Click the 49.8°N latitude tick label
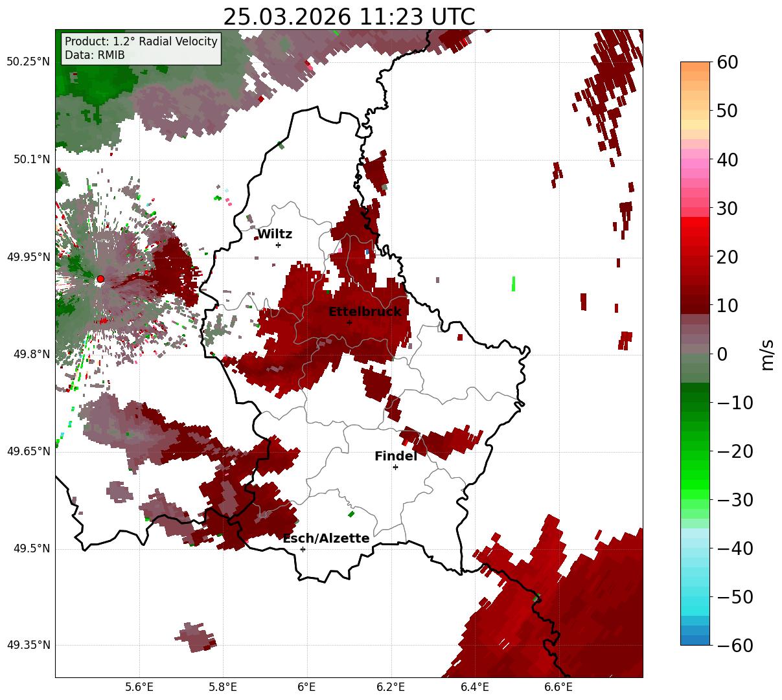The width and height of the screenshot is (782, 700). pyautogui.click(x=31, y=354)
